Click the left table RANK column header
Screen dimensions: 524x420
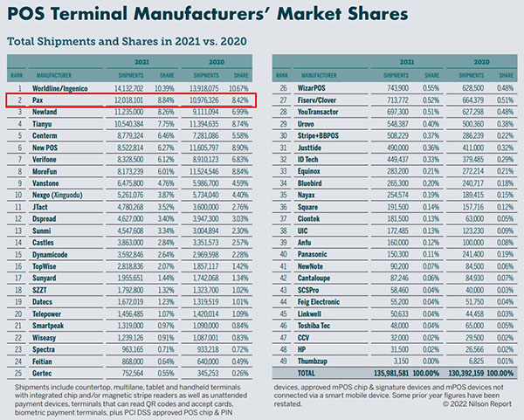pyautogui.click(x=17, y=75)
